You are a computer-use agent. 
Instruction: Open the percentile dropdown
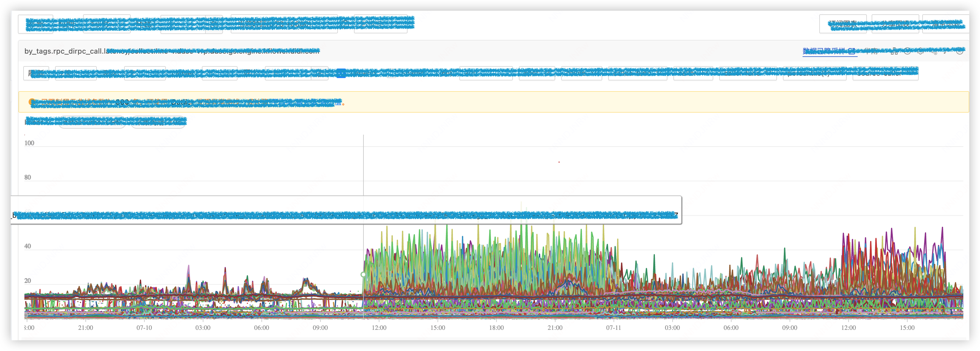coord(814,73)
